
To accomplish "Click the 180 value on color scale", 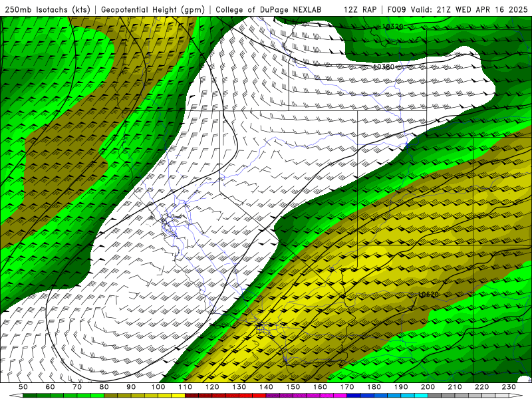I will click(x=374, y=387).
